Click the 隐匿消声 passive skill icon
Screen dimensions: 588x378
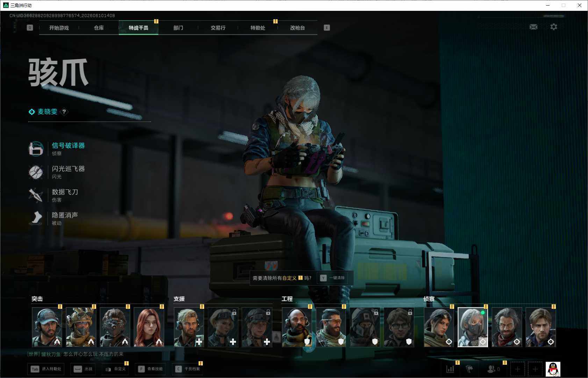36,218
